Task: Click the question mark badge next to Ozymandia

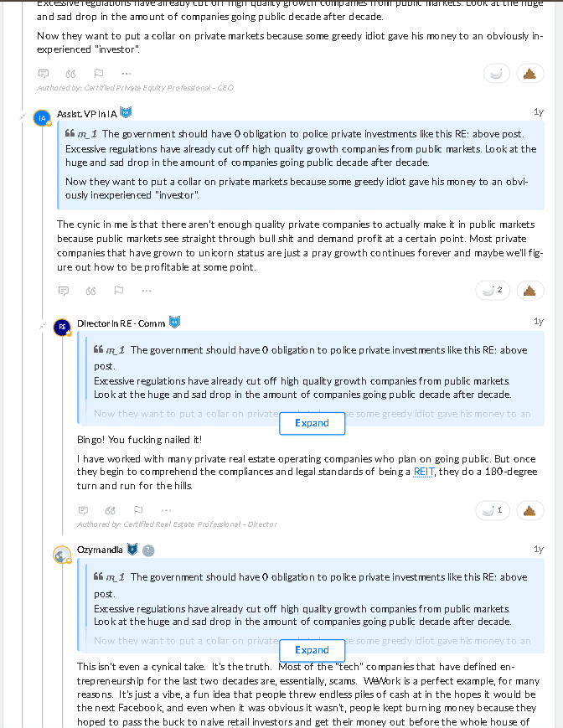Action: click(148, 550)
